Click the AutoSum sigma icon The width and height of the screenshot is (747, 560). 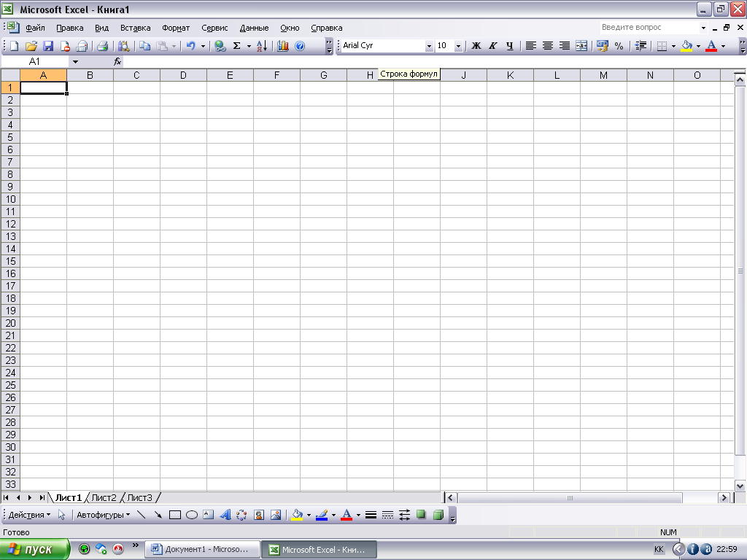point(236,46)
